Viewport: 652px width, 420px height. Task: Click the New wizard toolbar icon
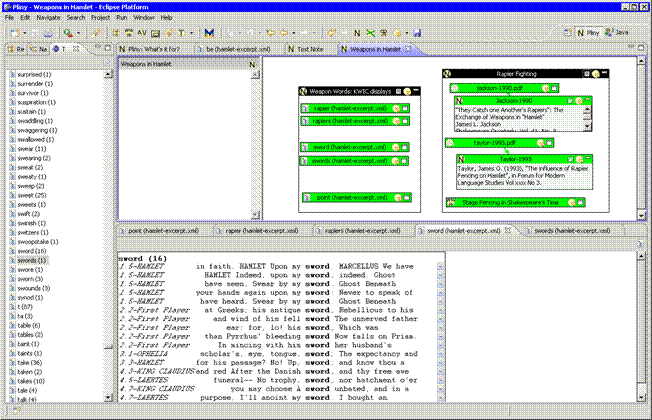[15, 33]
